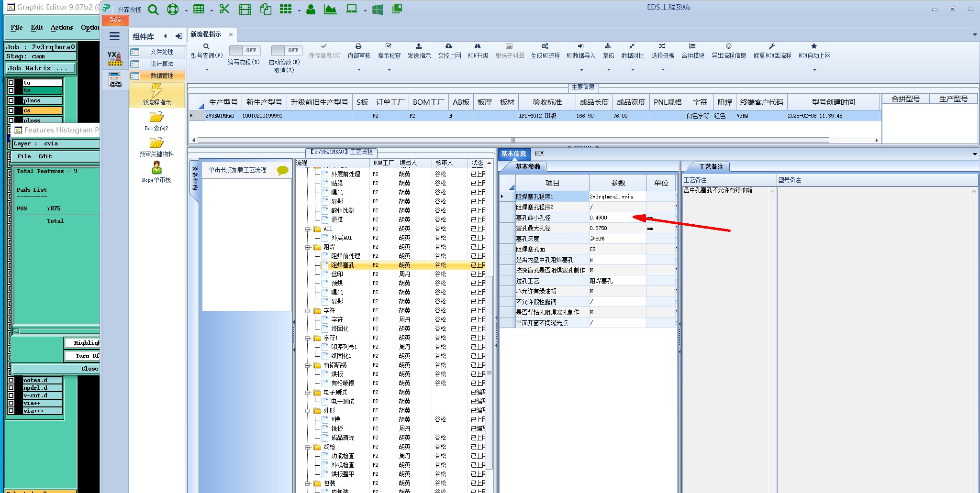This screenshot has width=980, height=493.
Task: Collapse the 外形 folder in process tree
Action: pos(308,411)
